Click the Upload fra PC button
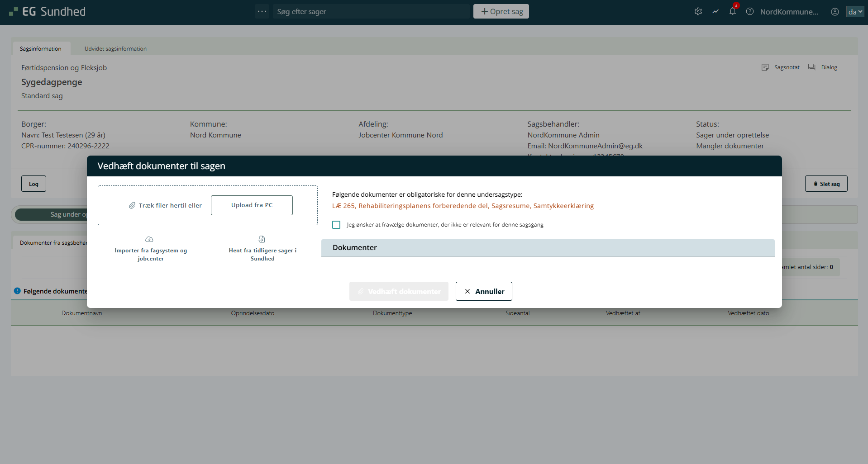Image resolution: width=868 pixels, height=464 pixels. click(x=252, y=205)
